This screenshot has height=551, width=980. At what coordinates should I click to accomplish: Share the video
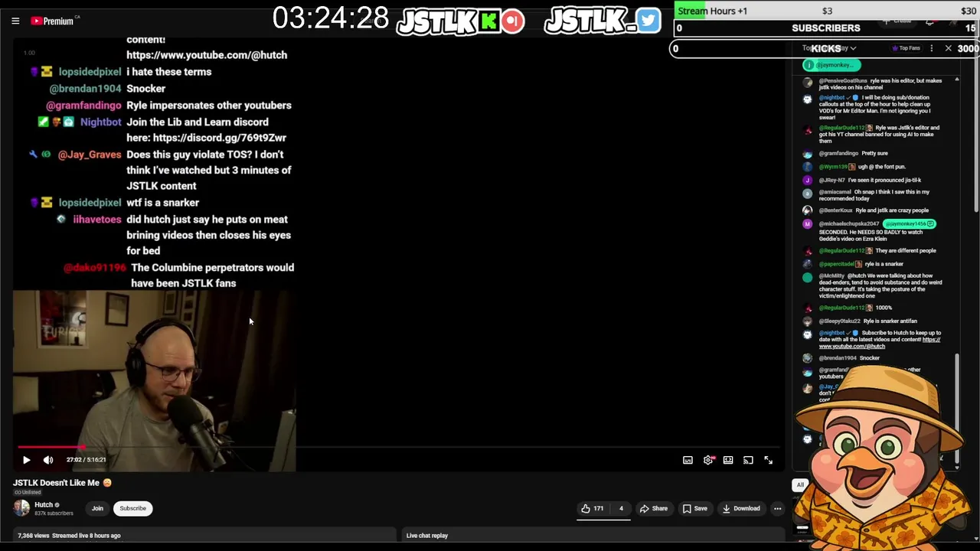coord(654,508)
